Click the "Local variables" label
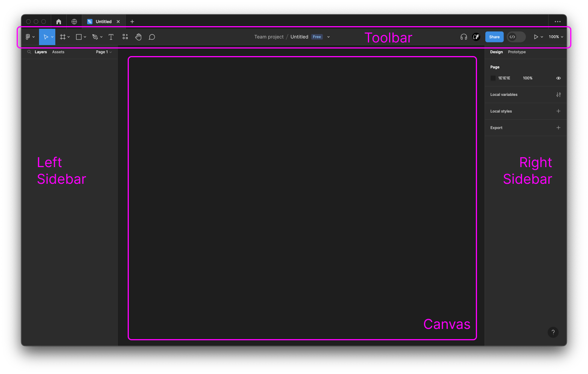The image size is (588, 374). tap(504, 95)
